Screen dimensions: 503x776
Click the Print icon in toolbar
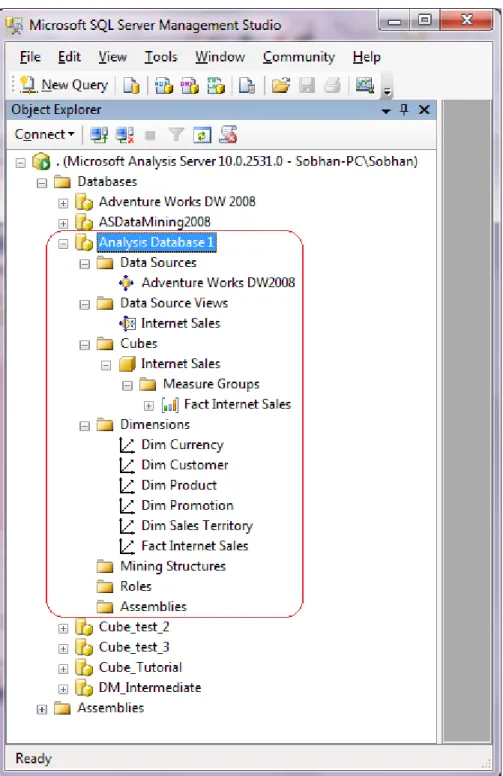(x=332, y=85)
